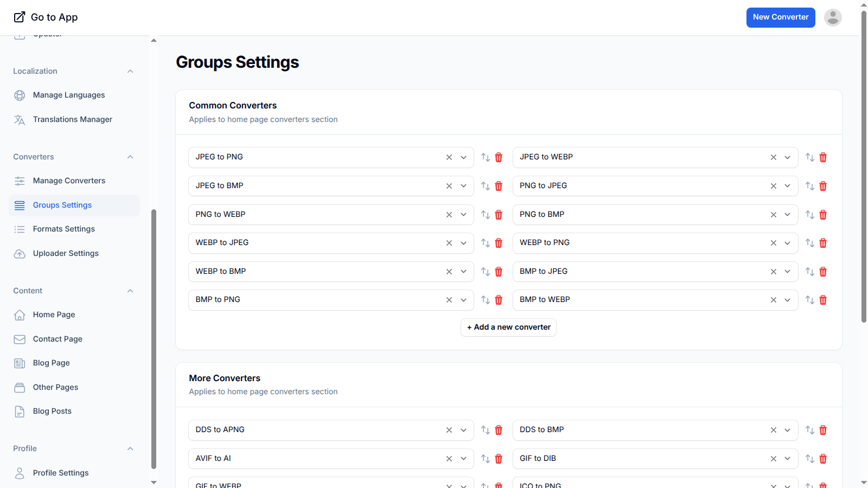Image resolution: width=868 pixels, height=488 pixels.
Task: Delete the DDS to APNG converter
Action: pyautogui.click(x=499, y=430)
